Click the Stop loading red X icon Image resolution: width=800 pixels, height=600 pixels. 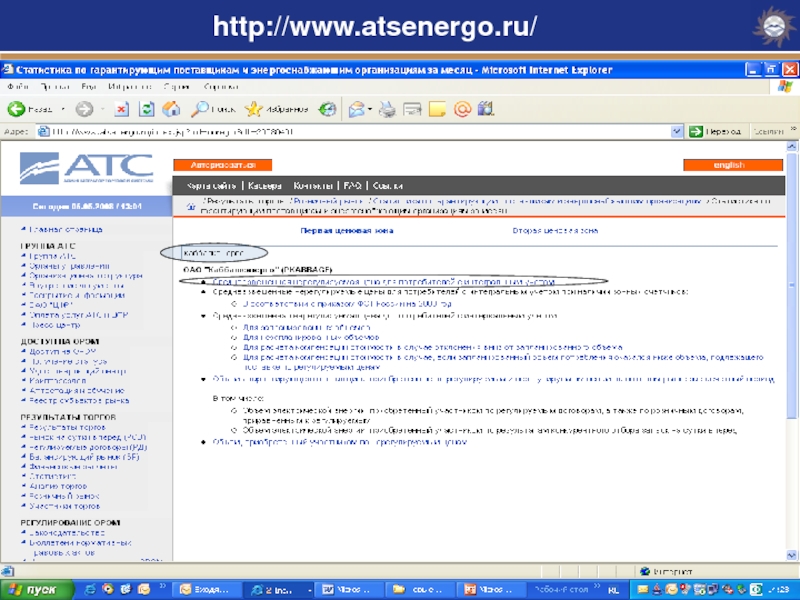tap(121, 109)
